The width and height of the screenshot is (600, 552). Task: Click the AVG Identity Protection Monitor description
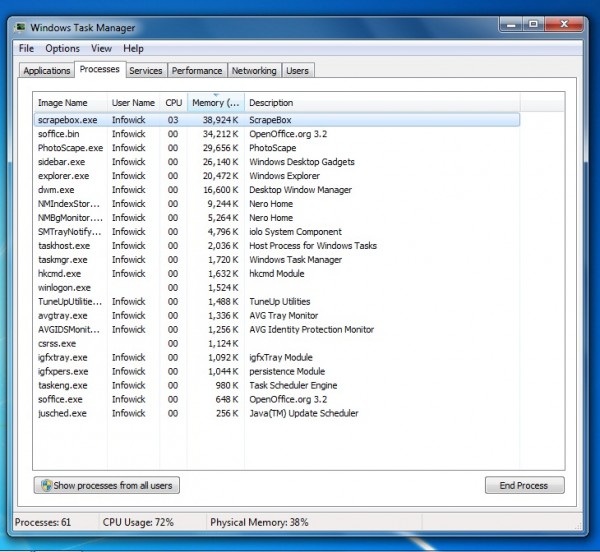(x=311, y=329)
